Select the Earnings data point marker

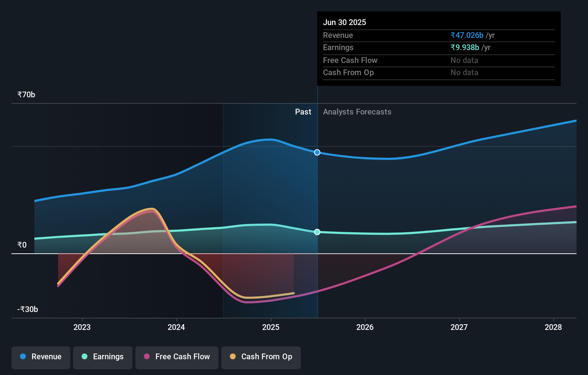317,232
